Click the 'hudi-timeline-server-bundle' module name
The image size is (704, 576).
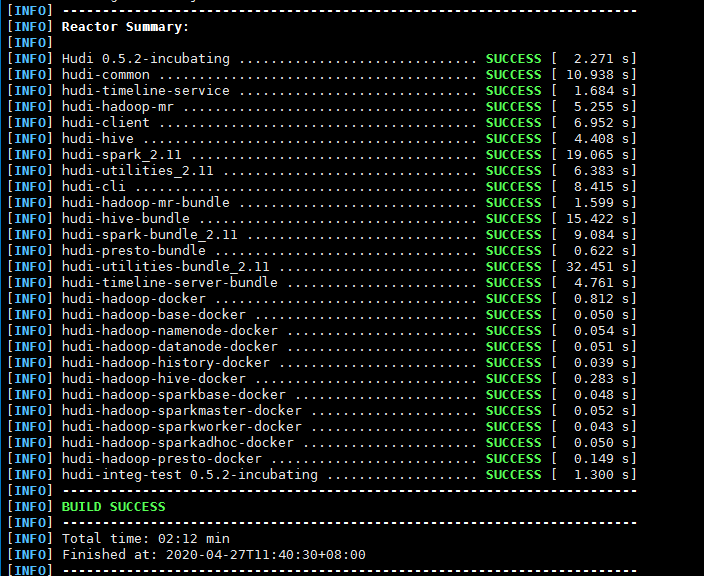[x=170, y=283]
